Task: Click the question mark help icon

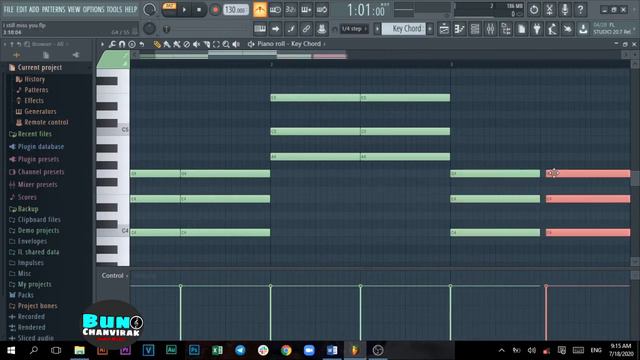Action: click(x=580, y=10)
